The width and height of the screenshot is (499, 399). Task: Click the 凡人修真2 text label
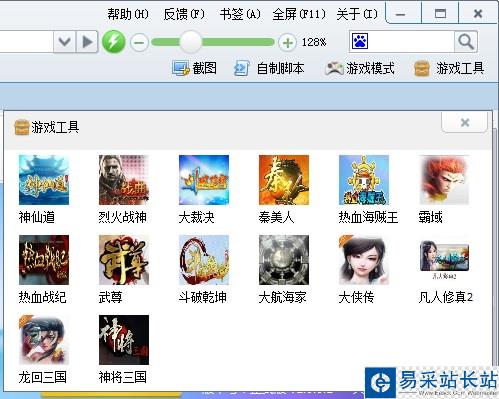coord(446,298)
